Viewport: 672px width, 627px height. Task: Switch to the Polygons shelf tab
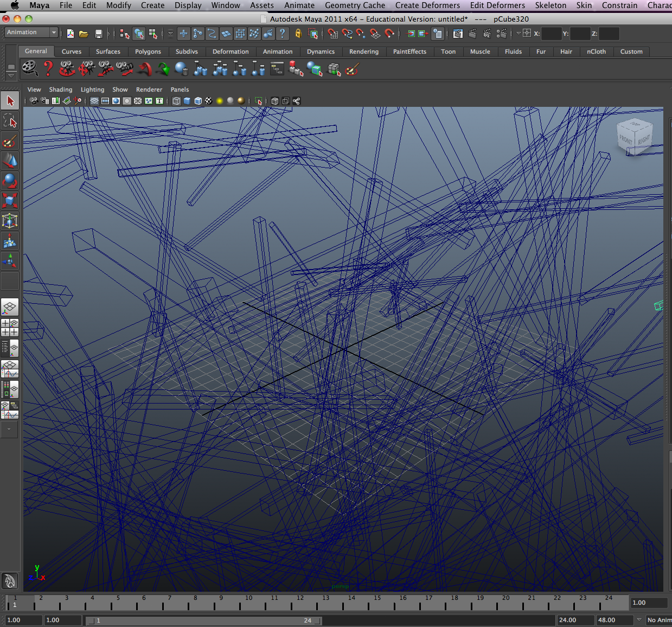tap(148, 52)
